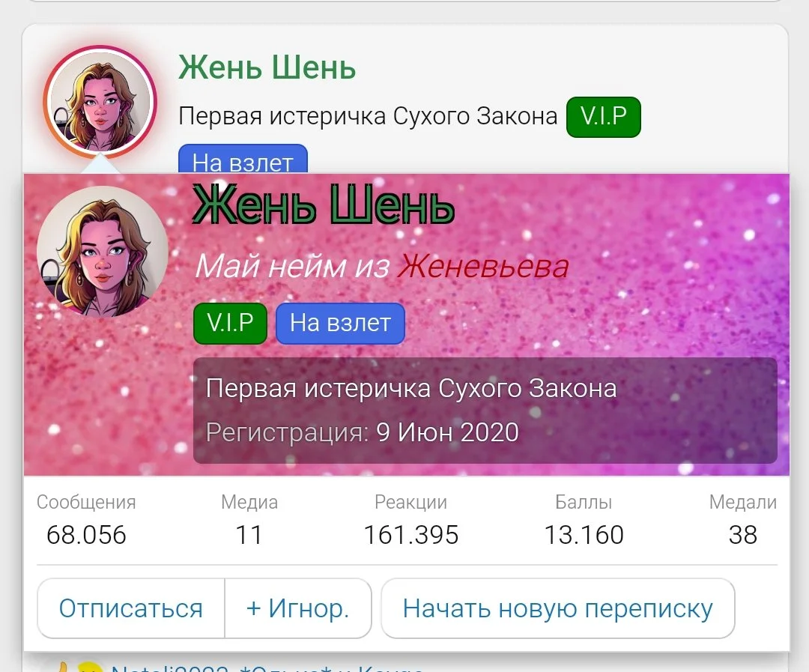Open the Медиа count 11

pos(249,534)
